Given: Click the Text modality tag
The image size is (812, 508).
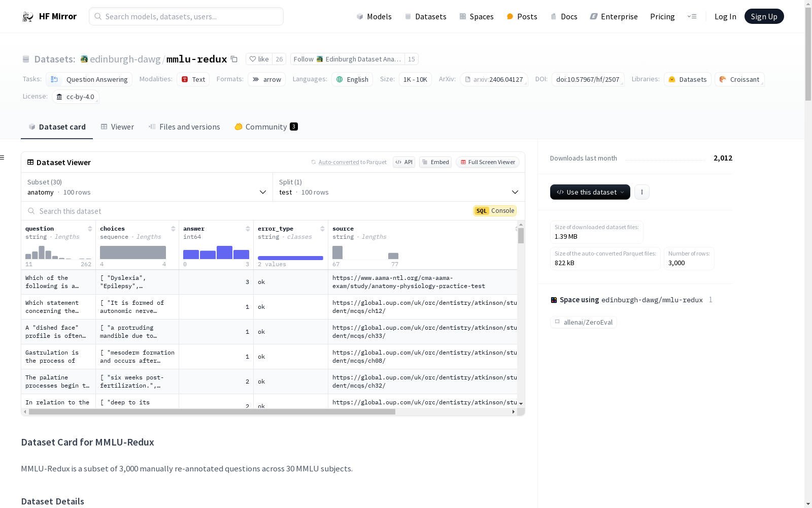Looking at the screenshot, I should (193, 79).
